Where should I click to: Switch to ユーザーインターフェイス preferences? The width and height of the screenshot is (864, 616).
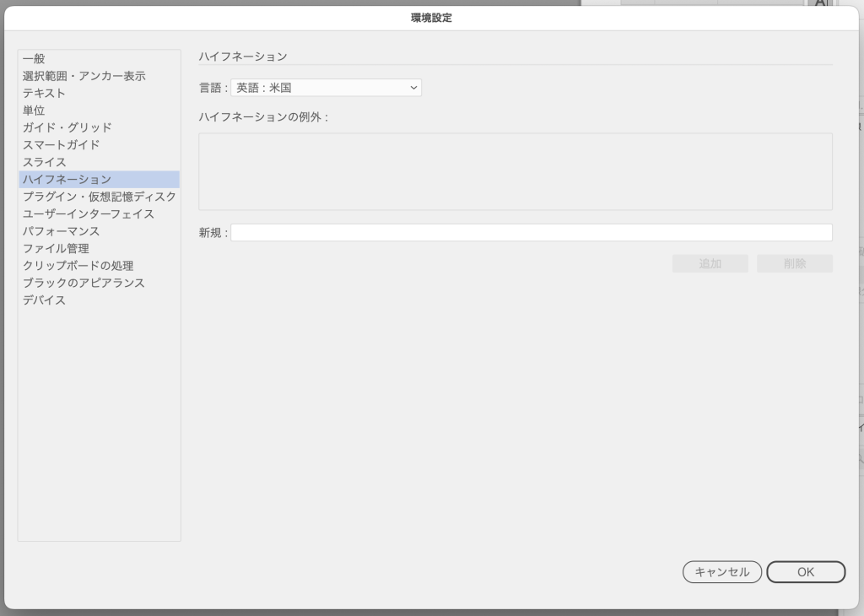pos(88,214)
